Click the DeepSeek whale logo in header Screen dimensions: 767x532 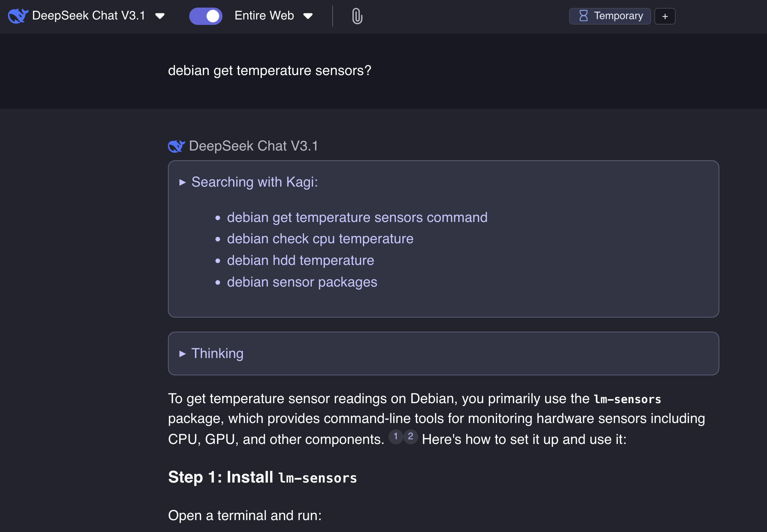(18, 16)
